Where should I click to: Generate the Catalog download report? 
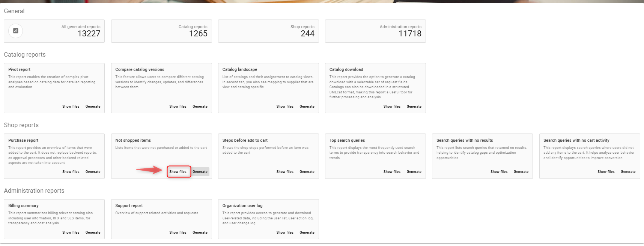click(x=414, y=106)
